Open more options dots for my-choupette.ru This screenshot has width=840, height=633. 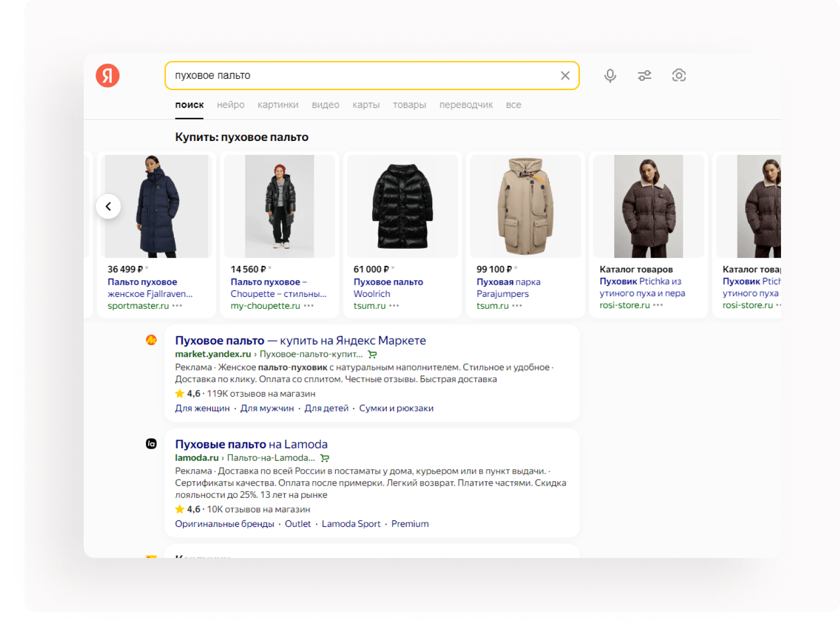pos(308,306)
